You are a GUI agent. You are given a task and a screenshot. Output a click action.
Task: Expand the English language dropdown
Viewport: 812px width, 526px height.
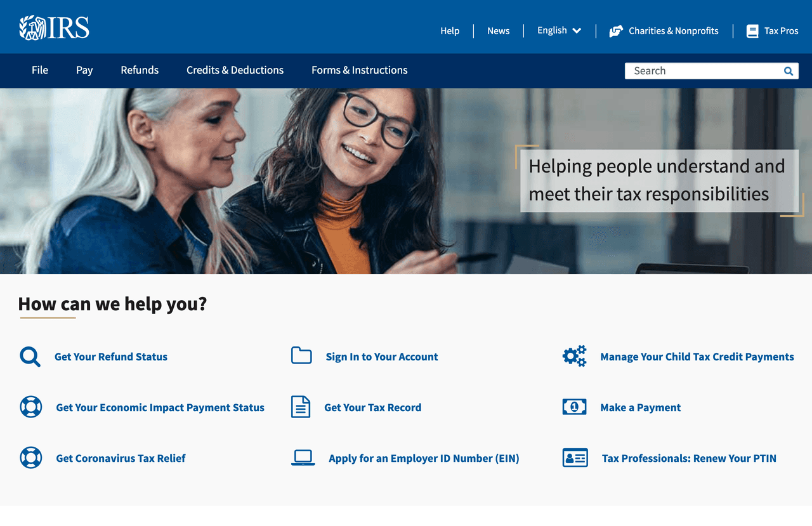tap(559, 30)
